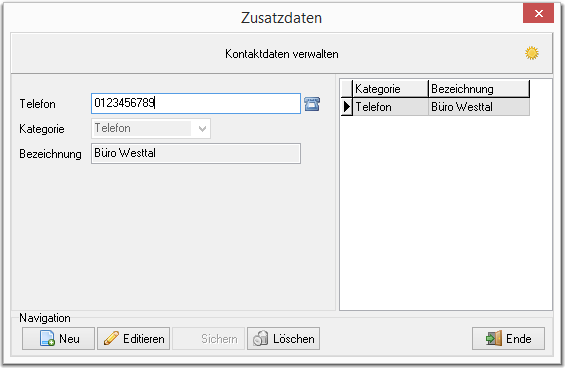The height and width of the screenshot is (368, 565).
Task: Select the Telefon cell in the table row
Action: pos(390,107)
